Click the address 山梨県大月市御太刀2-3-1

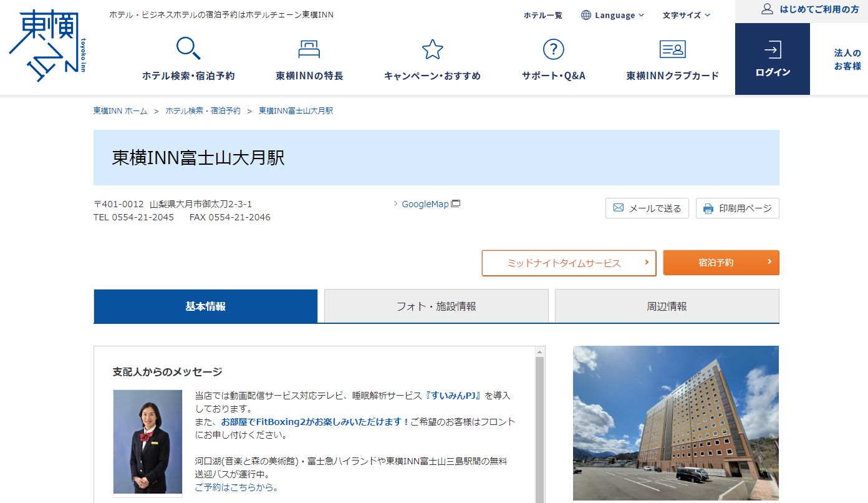click(201, 204)
